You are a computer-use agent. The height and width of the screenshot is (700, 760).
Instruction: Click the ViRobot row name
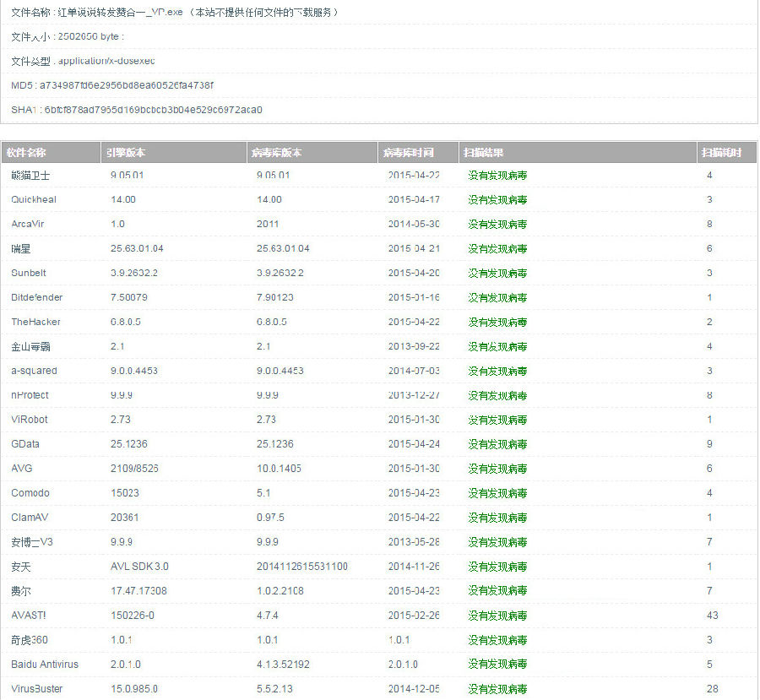[x=29, y=420]
